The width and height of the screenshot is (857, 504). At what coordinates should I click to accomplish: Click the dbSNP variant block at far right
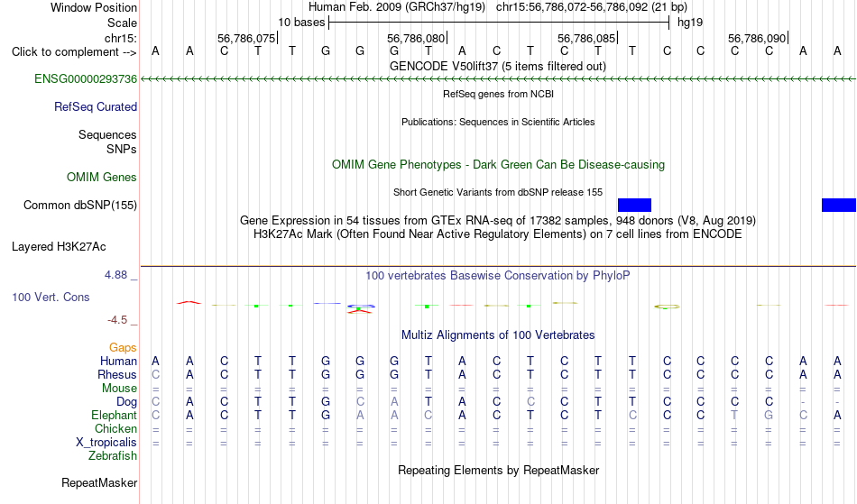pyautogui.click(x=839, y=205)
